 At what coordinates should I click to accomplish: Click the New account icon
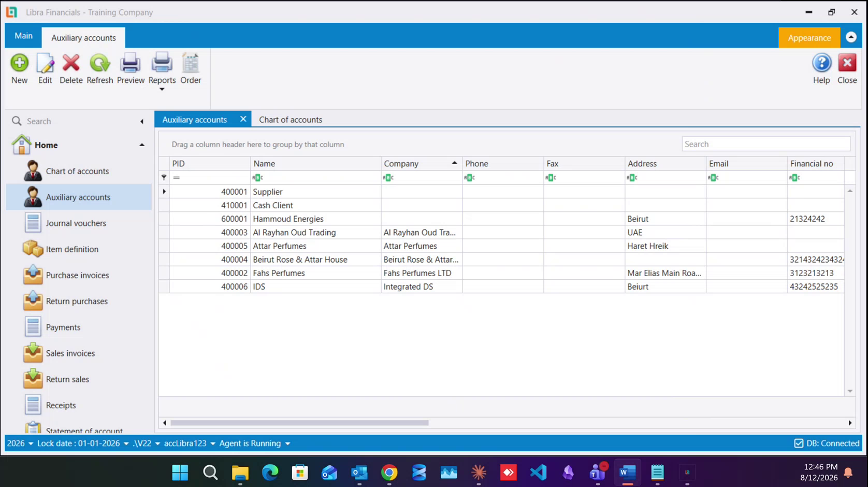pos(19,63)
